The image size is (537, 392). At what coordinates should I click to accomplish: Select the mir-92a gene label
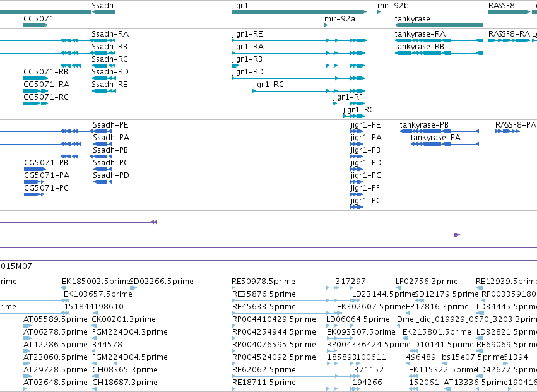coord(339,19)
